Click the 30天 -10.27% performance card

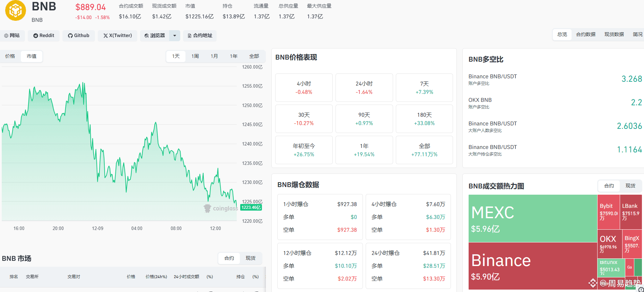point(304,119)
